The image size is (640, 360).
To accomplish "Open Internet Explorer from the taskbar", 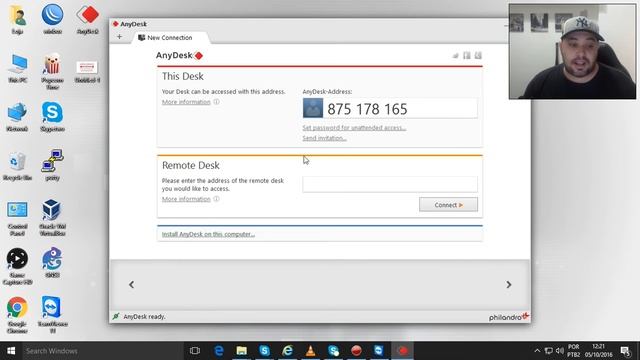I will pyautogui.click(x=287, y=351).
